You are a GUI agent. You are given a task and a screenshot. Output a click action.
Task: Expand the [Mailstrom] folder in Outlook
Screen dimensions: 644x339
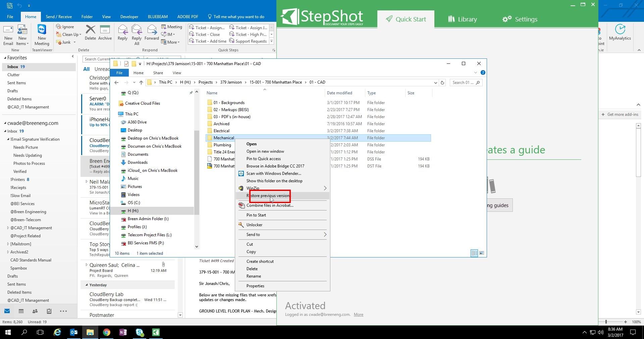[x=8, y=244]
